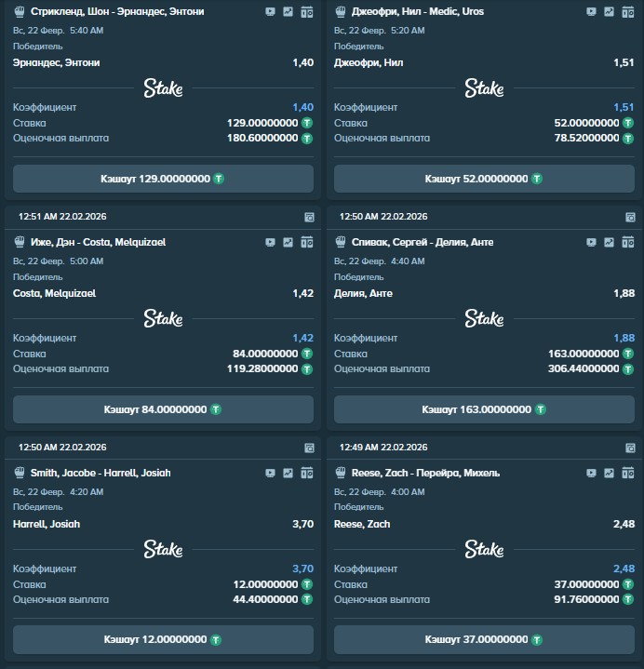The height and width of the screenshot is (669, 644).
Task: Open scoreboard icon for Reese - Перейра bet
Action: 628,473
